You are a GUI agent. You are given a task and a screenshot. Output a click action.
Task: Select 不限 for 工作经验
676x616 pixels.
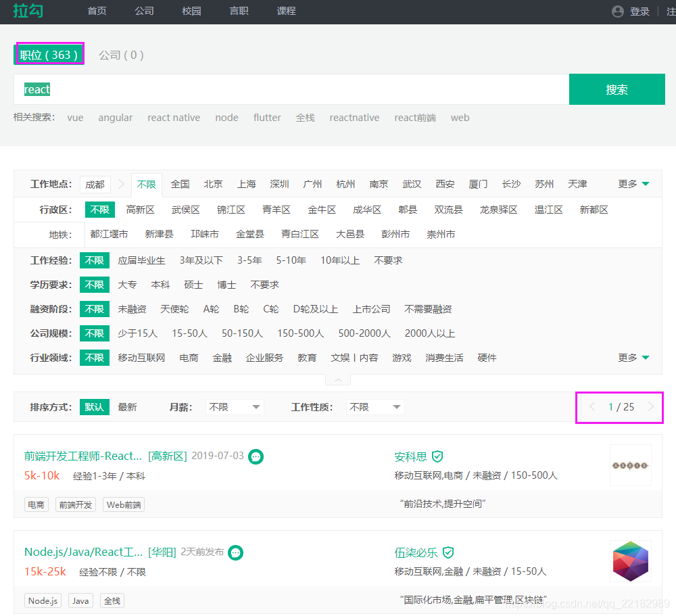point(95,260)
